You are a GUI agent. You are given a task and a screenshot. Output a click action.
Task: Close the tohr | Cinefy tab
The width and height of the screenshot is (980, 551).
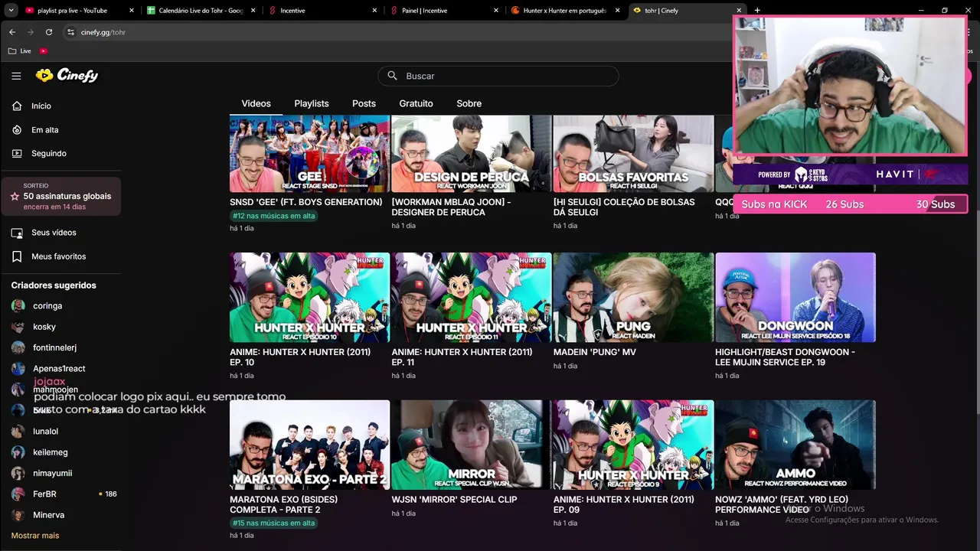(x=739, y=11)
